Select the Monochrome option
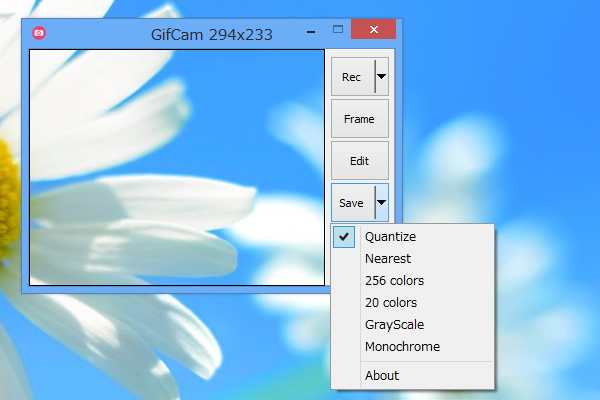This screenshot has width=600, height=400. [412, 347]
